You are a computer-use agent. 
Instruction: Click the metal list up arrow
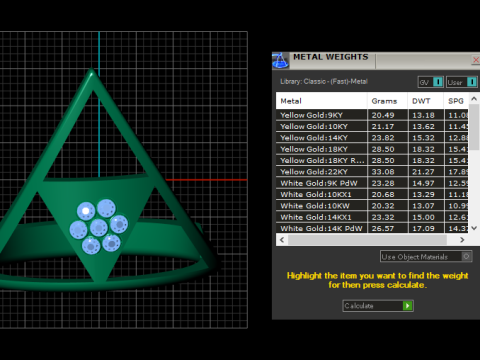(474, 98)
